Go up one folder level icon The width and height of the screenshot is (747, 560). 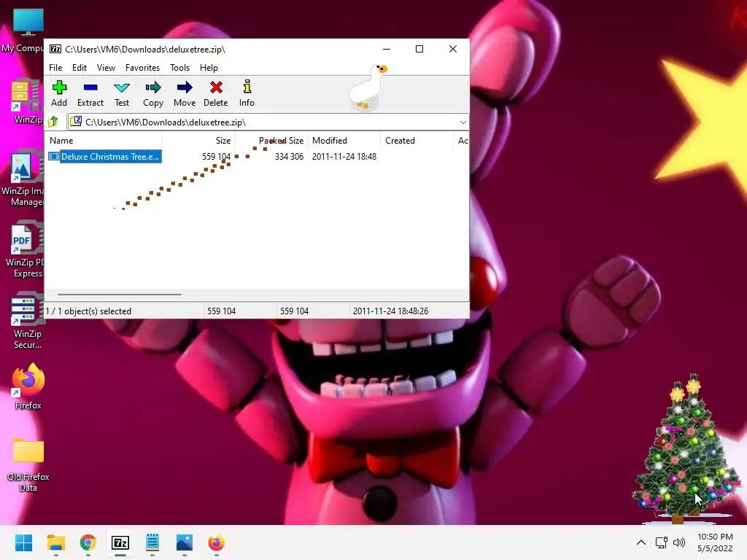click(x=53, y=122)
